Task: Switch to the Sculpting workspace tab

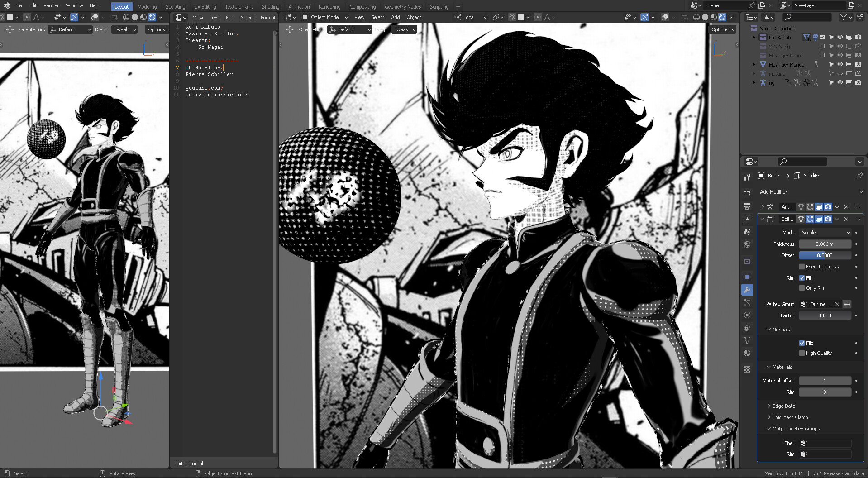Action: [175, 7]
